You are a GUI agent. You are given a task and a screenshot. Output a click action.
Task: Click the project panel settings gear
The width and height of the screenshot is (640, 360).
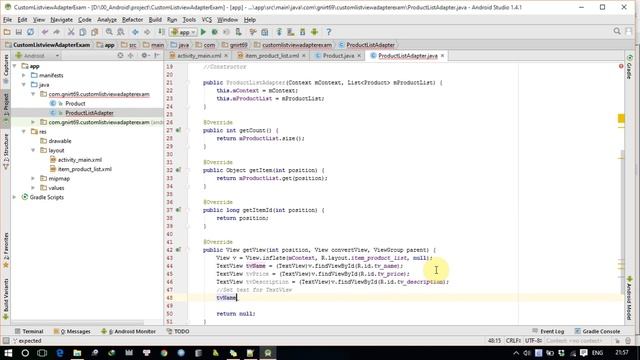(144, 56)
